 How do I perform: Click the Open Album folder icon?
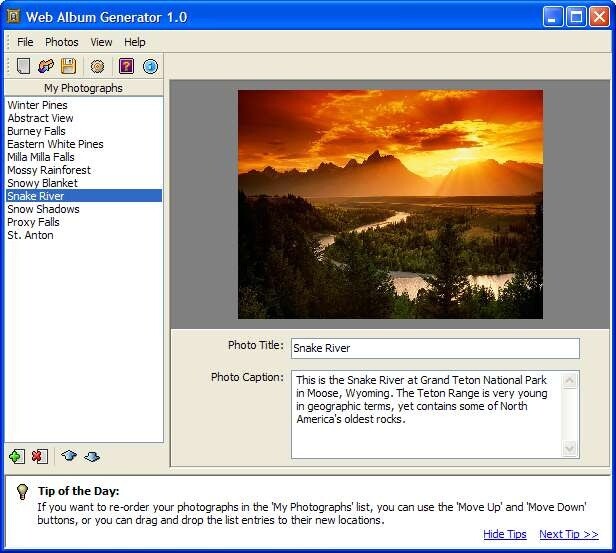tap(46, 66)
